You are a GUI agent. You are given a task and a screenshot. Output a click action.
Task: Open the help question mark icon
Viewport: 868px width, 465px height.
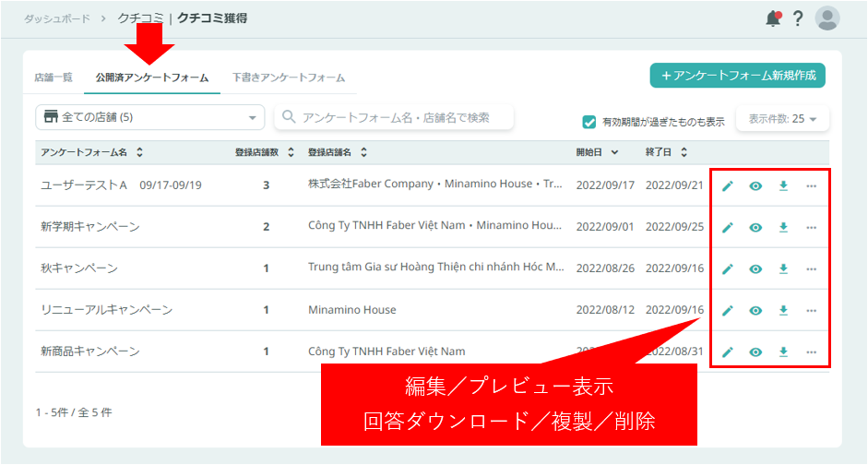pos(799,18)
